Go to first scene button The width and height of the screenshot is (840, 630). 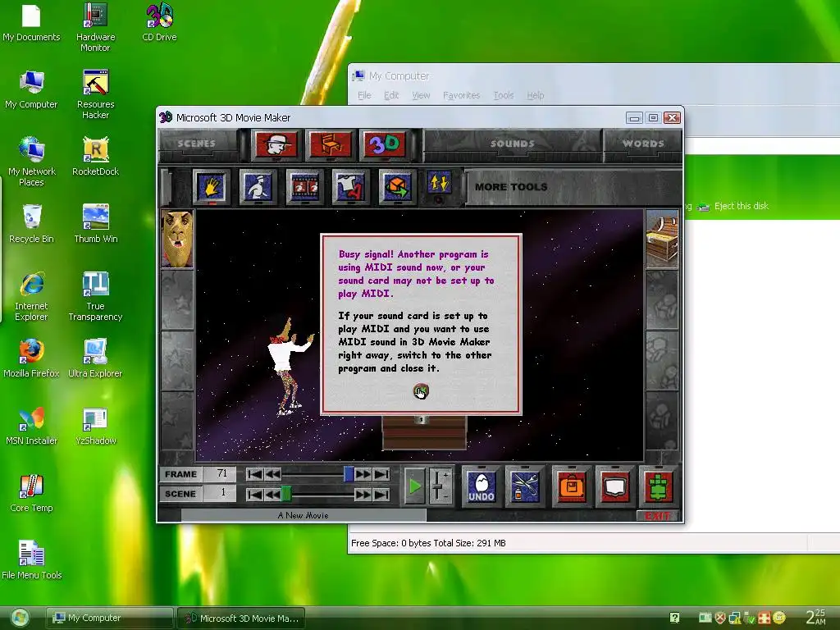pyautogui.click(x=255, y=494)
